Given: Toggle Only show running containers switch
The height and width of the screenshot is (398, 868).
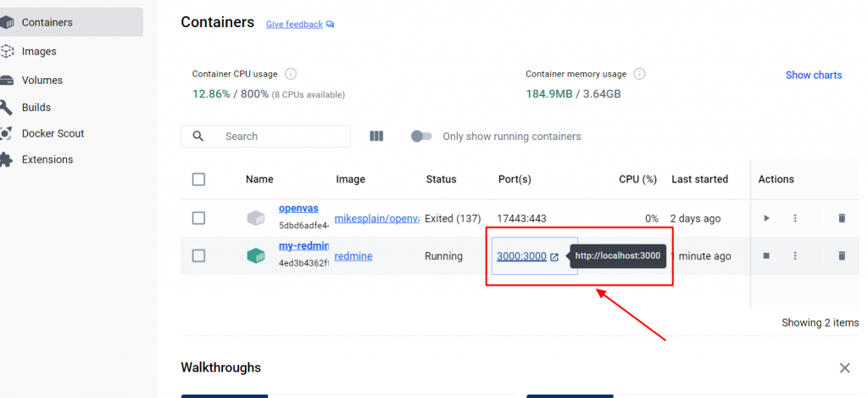Looking at the screenshot, I should pyautogui.click(x=421, y=136).
